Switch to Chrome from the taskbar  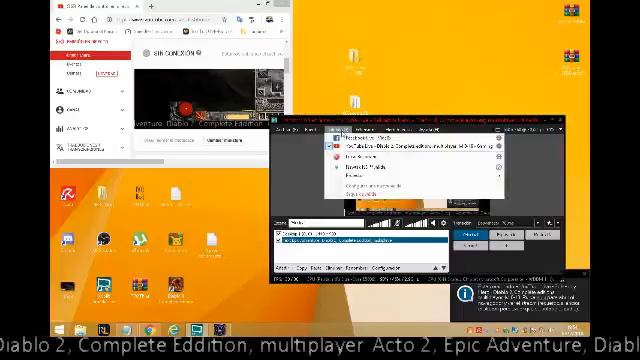149,329
